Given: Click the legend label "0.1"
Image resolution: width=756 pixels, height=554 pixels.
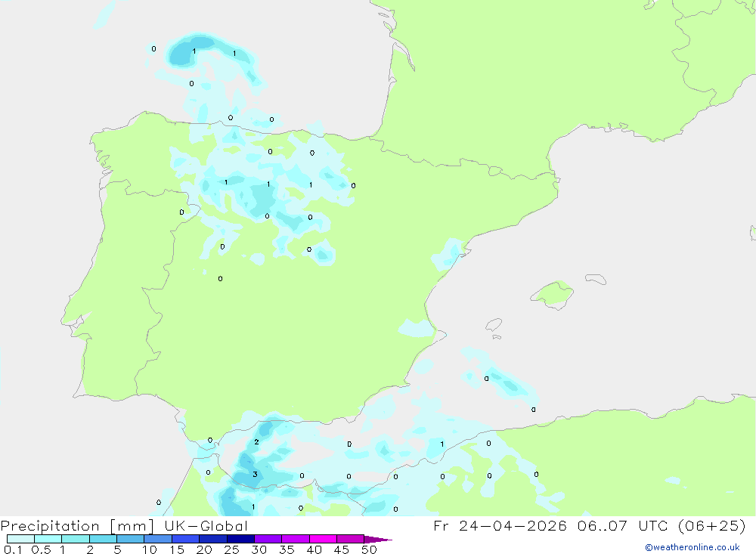Looking at the screenshot, I should [13, 549].
